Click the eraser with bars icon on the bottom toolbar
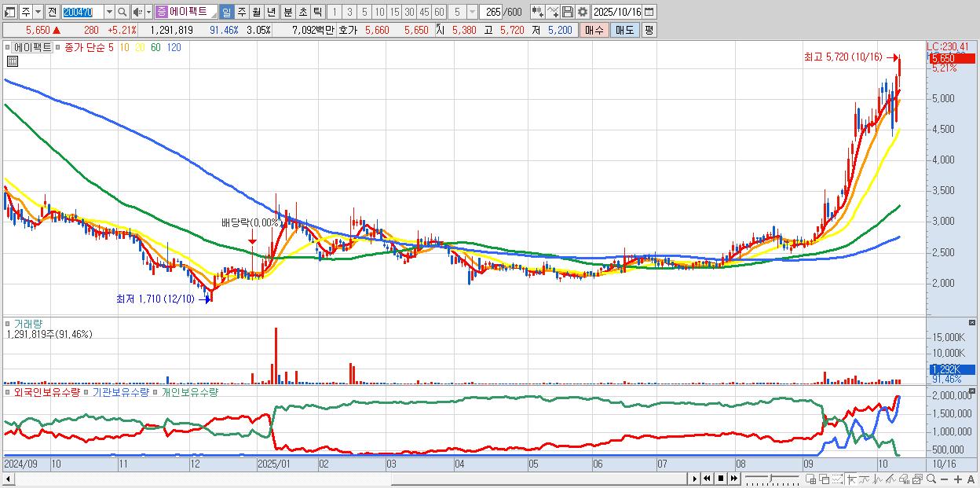 coord(904,479)
